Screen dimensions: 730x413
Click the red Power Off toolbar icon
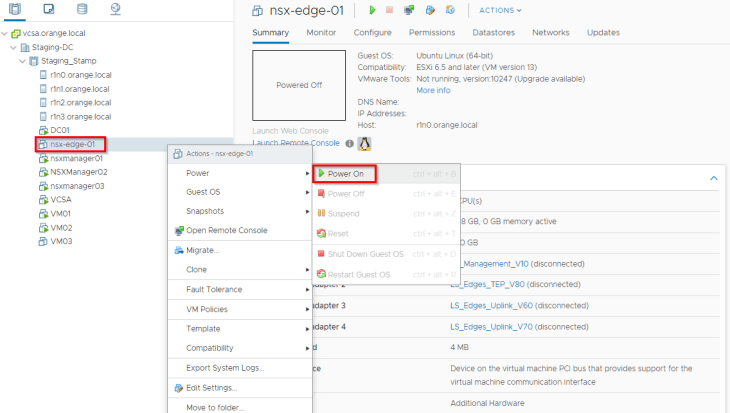(x=391, y=11)
